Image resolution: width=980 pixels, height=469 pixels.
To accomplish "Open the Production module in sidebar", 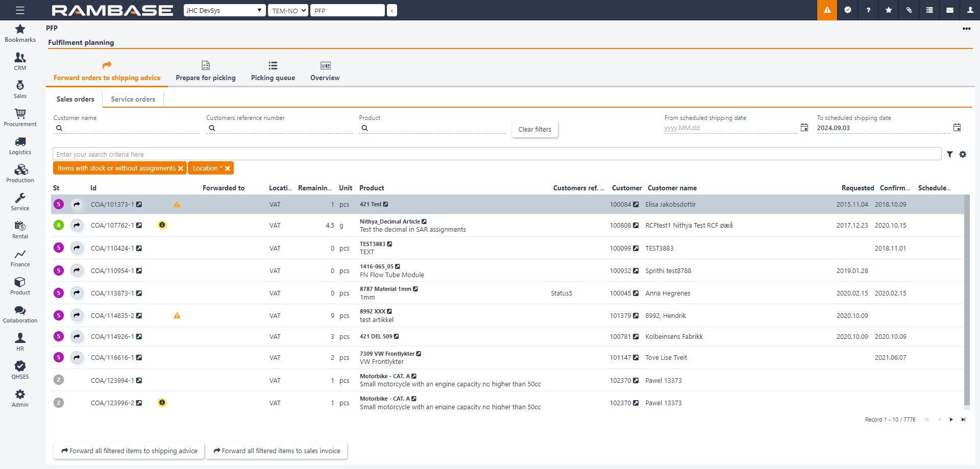I will point(20,174).
